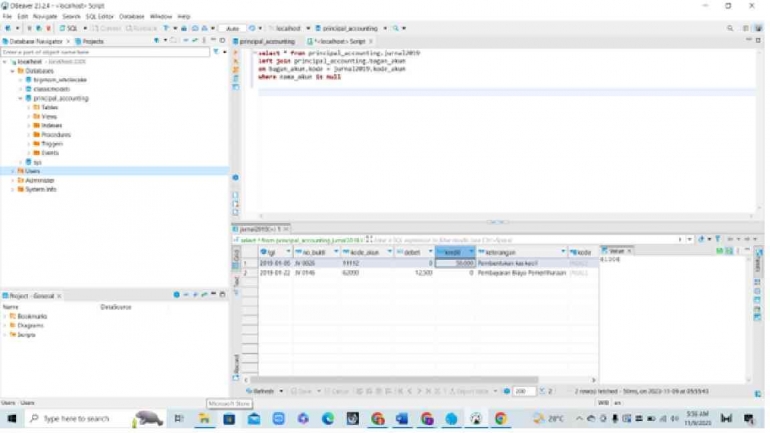Expand the Administer node

click(13, 180)
